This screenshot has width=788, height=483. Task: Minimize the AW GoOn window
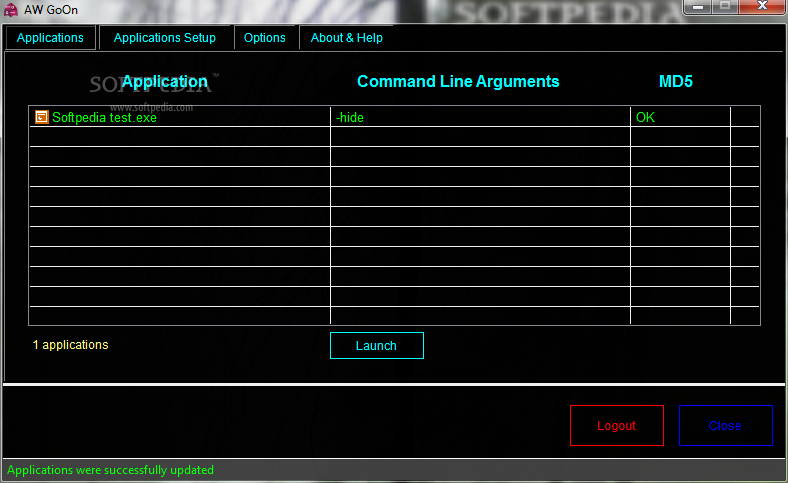698,7
